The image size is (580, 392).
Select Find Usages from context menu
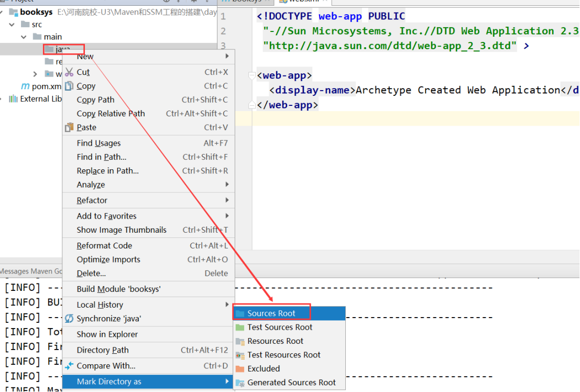[148, 143]
